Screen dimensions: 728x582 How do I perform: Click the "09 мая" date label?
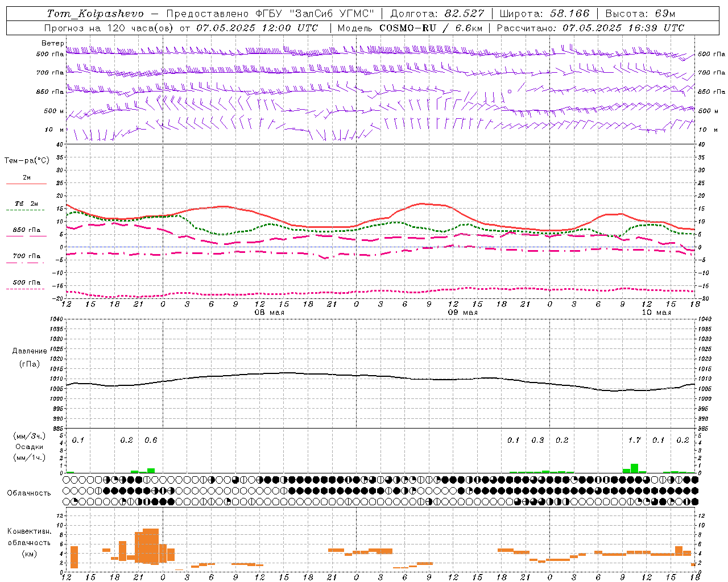tap(463, 313)
